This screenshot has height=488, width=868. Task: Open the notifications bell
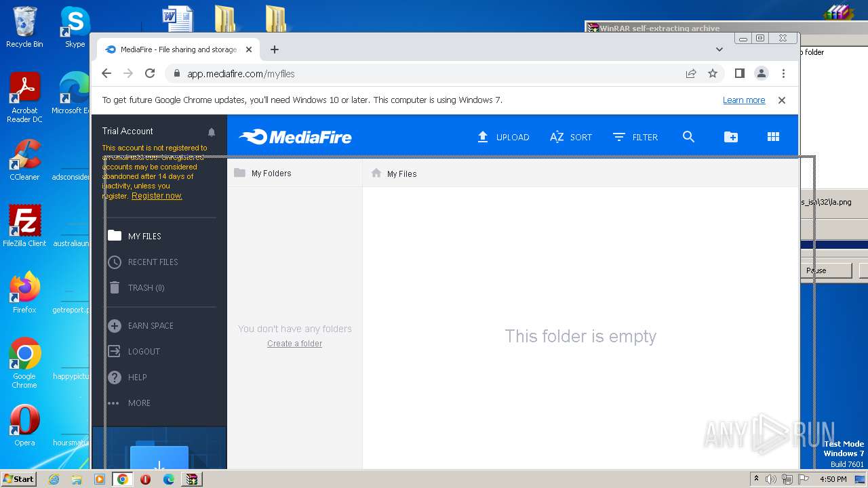212,132
